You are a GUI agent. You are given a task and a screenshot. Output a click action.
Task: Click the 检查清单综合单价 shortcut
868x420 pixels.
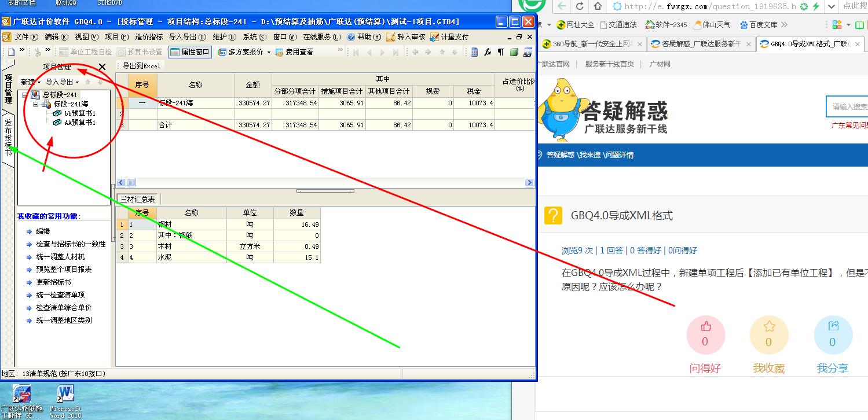(64, 308)
